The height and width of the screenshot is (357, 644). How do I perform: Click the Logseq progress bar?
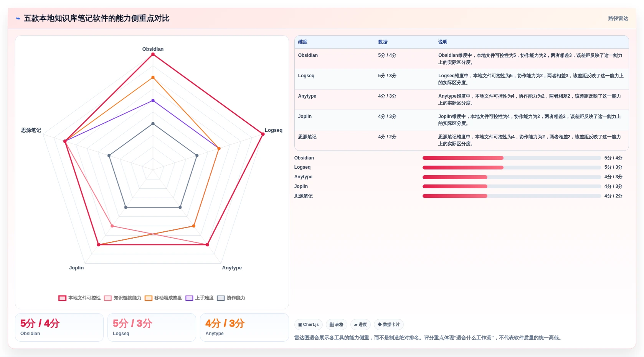coord(512,168)
